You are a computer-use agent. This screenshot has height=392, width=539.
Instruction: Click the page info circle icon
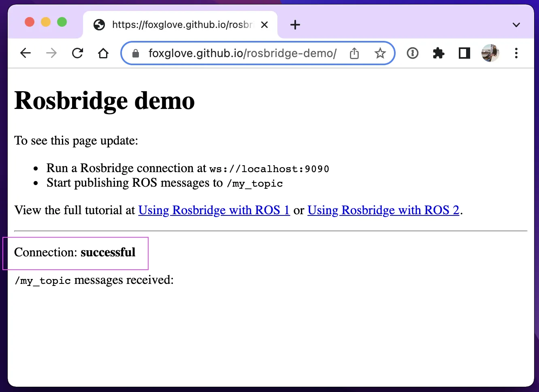click(x=412, y=53)
